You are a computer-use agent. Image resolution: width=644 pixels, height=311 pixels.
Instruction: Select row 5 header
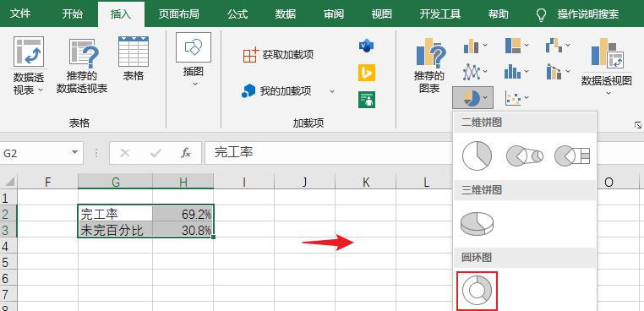coord(8,262)
